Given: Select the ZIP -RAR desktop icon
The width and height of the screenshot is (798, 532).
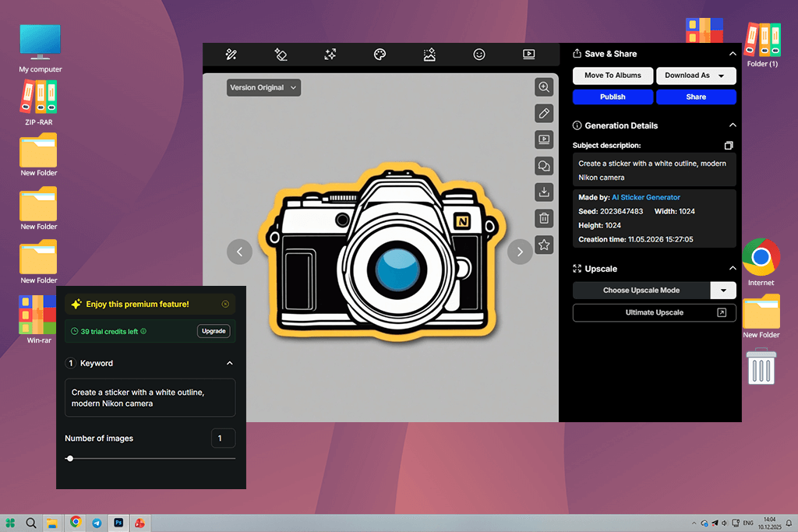Looking at the screenshot, I should coord(39,103).
